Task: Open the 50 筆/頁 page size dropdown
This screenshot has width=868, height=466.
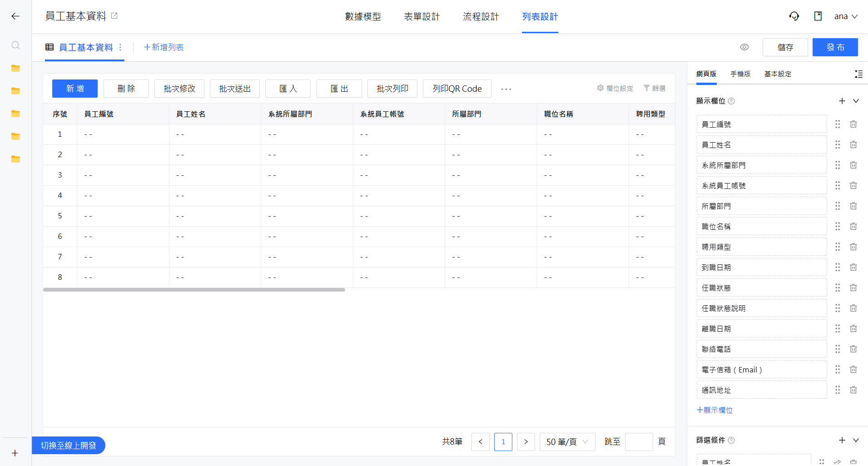Action: (567, 442)
